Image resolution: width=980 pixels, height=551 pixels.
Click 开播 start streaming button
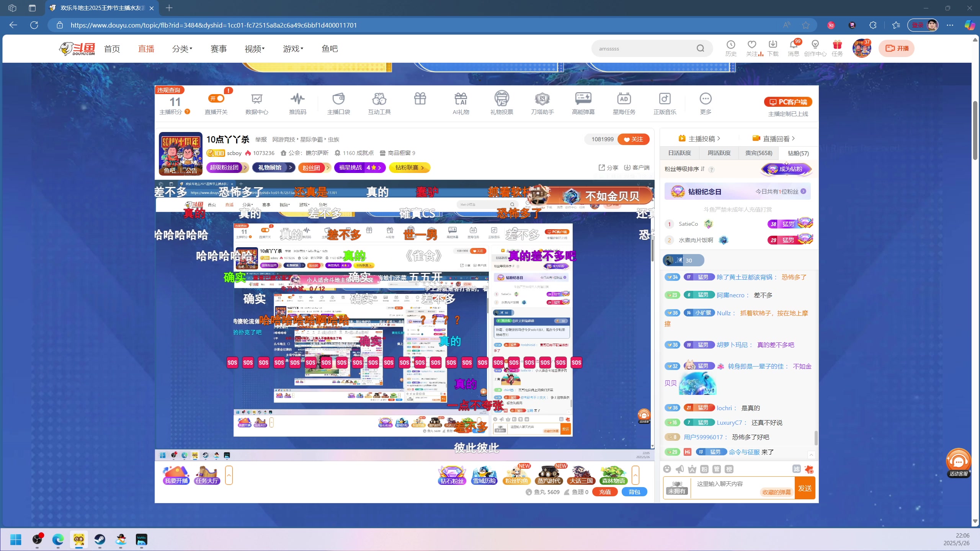897,48
